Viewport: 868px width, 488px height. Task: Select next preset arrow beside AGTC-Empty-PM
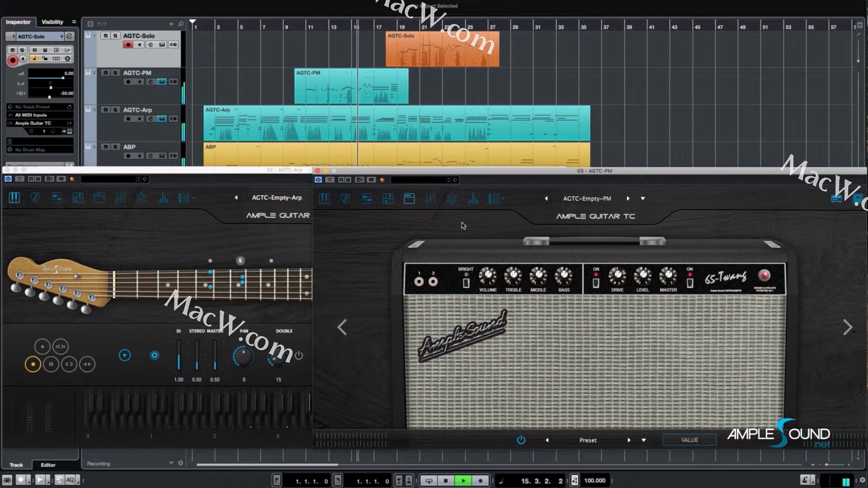pyautogui.click(x=628, y=199)
